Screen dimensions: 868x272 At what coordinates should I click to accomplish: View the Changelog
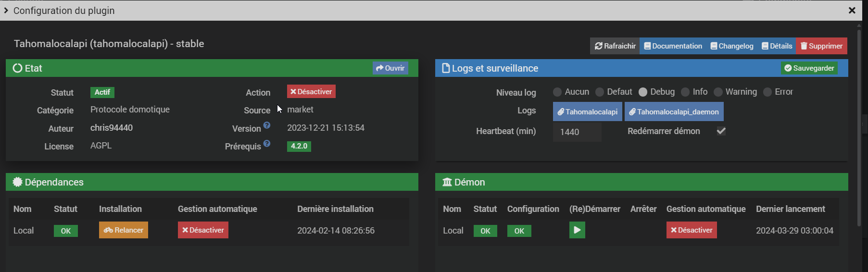pos(732,46)
